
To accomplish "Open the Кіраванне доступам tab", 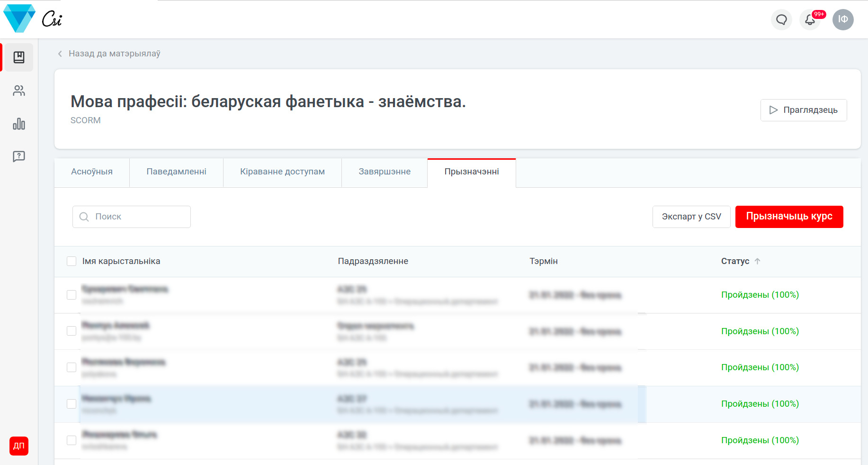I will pos(282,172).
